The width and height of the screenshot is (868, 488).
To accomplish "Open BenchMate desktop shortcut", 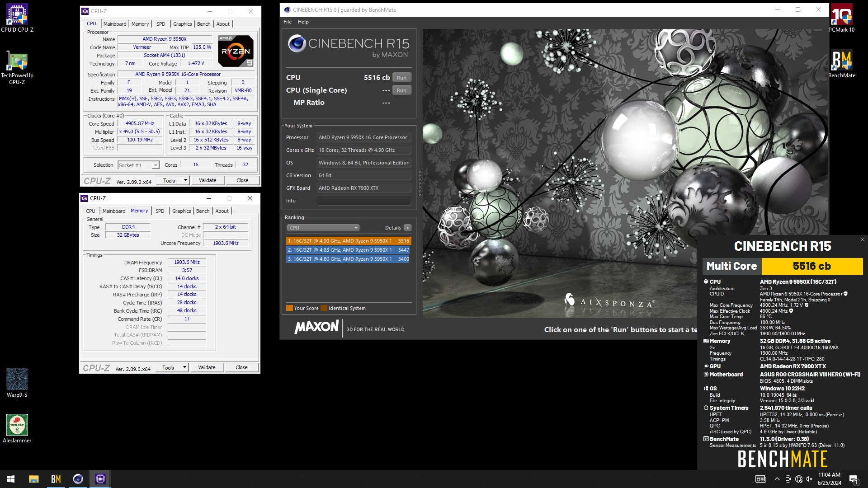I will click(x=842, y=64).
